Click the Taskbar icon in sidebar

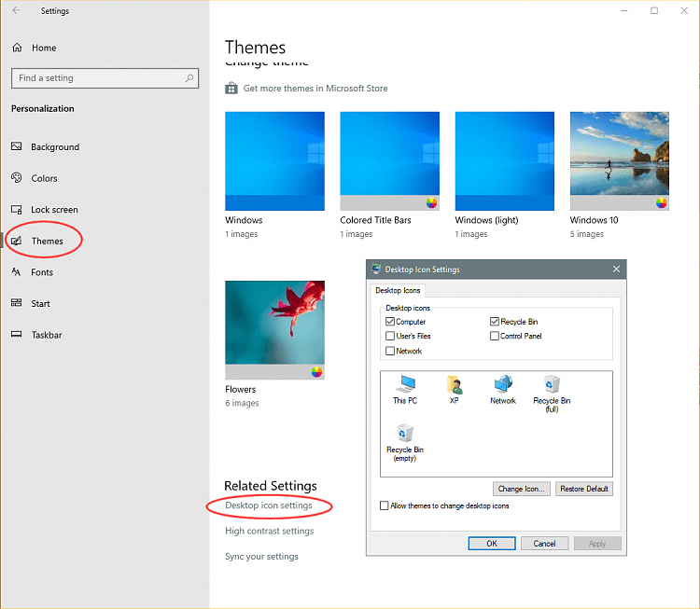(17, 334)
